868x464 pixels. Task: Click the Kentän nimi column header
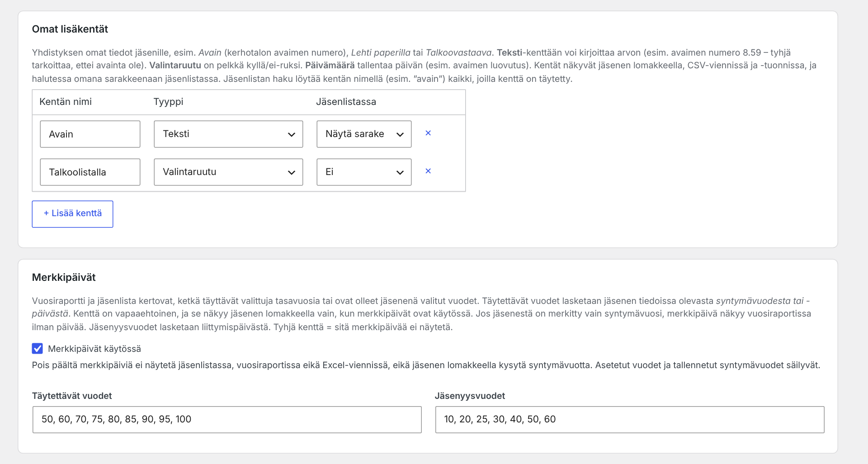[66, 102]
